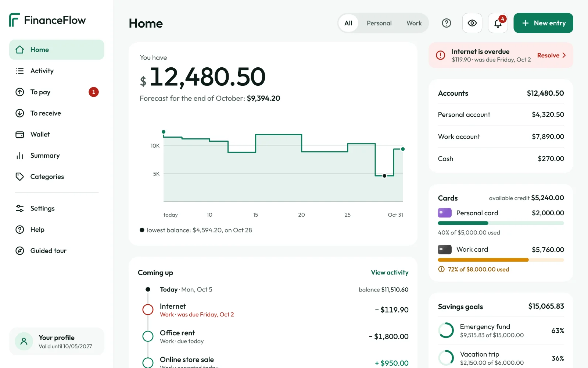The height and width of the screenshot is (368, 588).
Task: Click the FinanceFlow logo
Action: coord(47,20)
